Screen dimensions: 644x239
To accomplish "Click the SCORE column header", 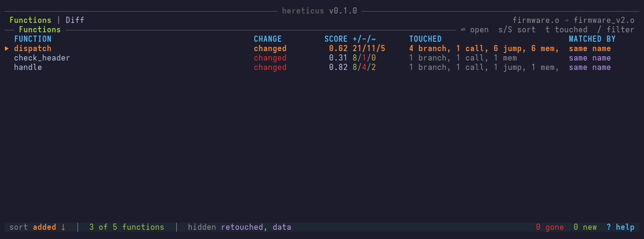I will tap(336, 39).
